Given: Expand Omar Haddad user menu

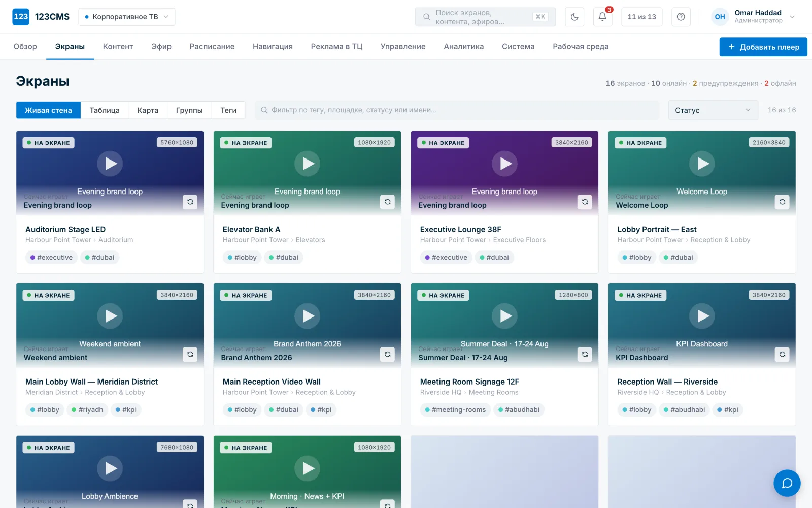Looking at the screenshot, I should coord(754,17).
